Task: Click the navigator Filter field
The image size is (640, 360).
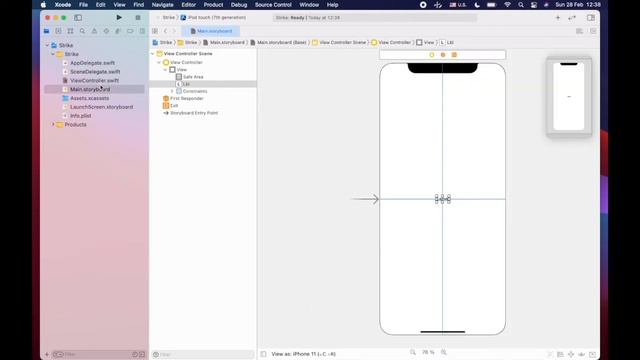Action: [97, 354]
